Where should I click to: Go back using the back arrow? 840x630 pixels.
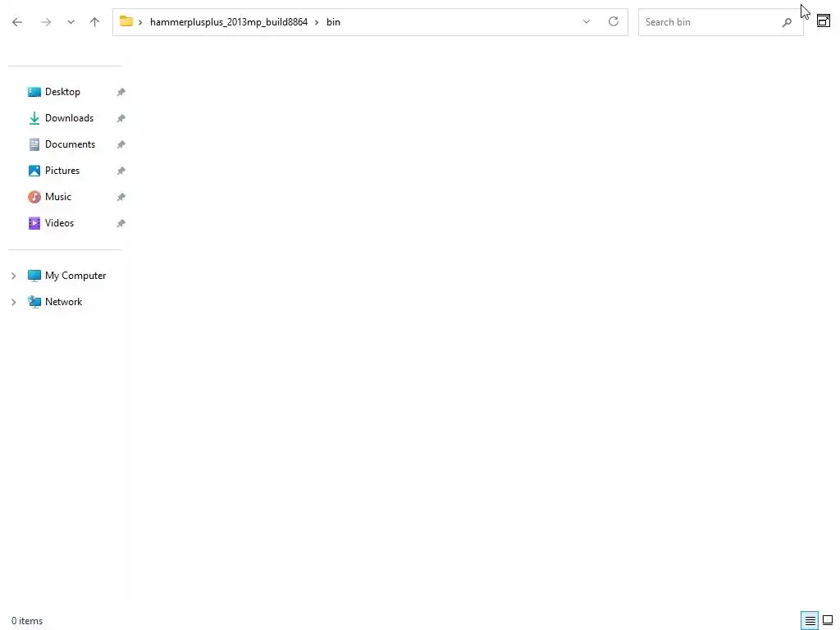[x=17, y=22]
